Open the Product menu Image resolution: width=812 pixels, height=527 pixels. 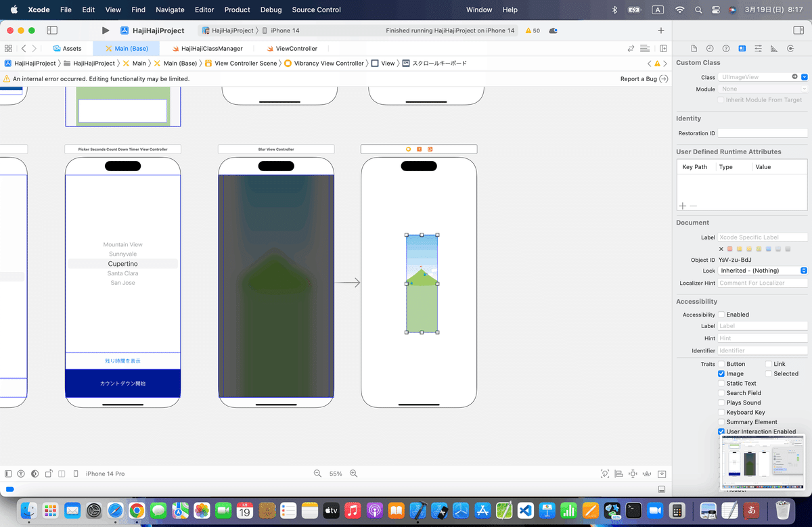[x=237, y=10]
